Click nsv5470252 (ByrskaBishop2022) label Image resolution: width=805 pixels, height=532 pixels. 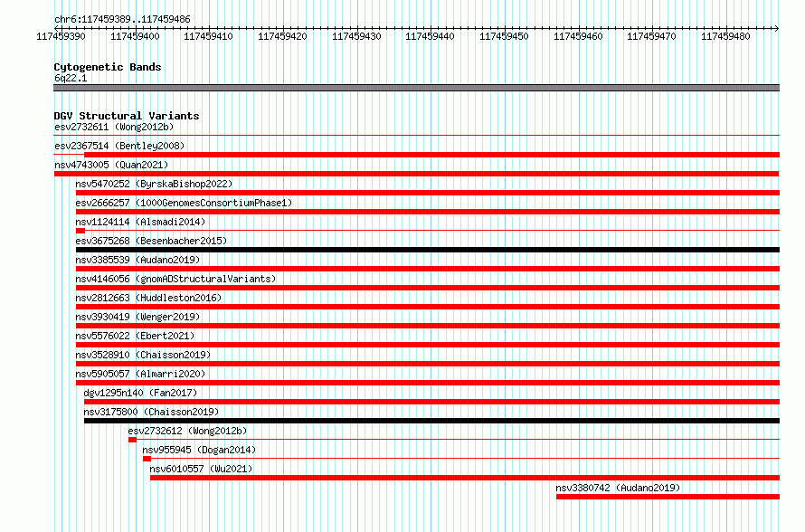coord(154,184)
